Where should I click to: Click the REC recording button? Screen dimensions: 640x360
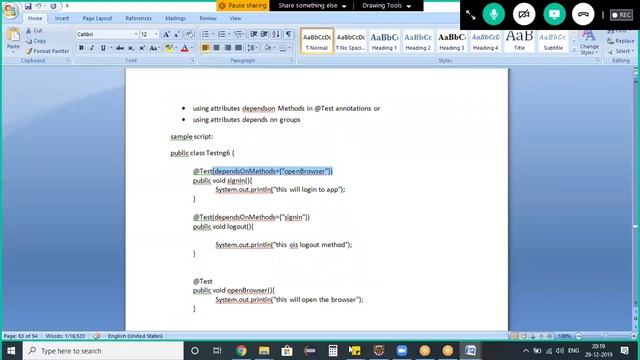pyautogui.click(x=621, y=15)
